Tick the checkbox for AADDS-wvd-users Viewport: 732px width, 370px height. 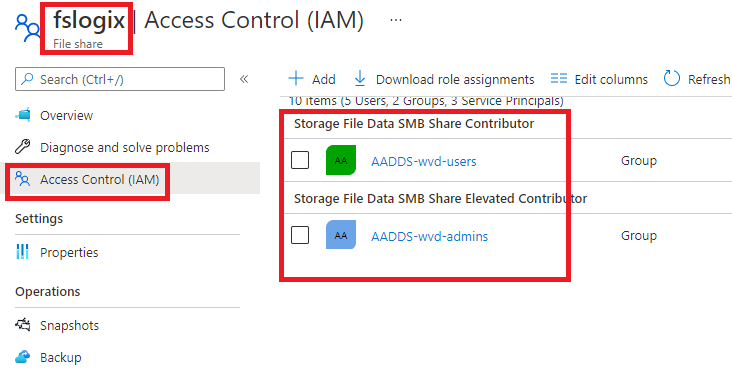tap(300, 161)
